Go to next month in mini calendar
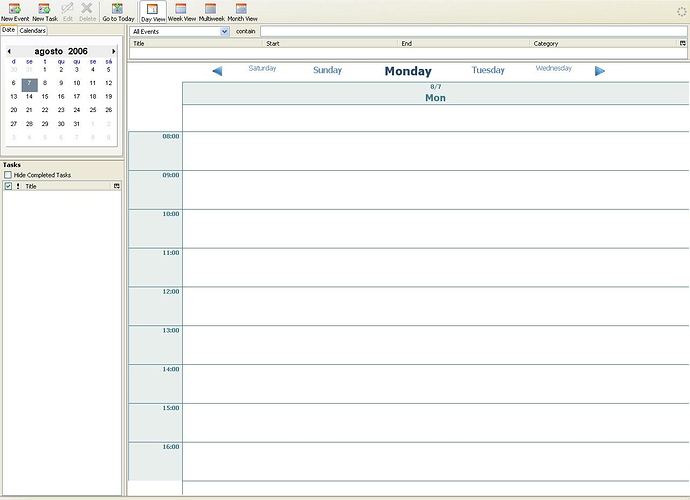This screenshot has width=690, height=500. (113, 51)
